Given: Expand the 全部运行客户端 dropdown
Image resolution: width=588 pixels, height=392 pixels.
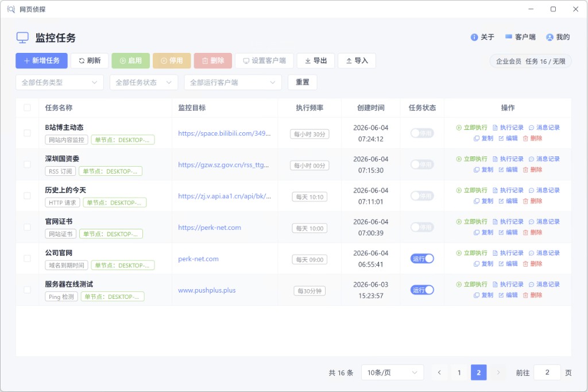Looking at the screenshot, I should [x=233, y=83].
